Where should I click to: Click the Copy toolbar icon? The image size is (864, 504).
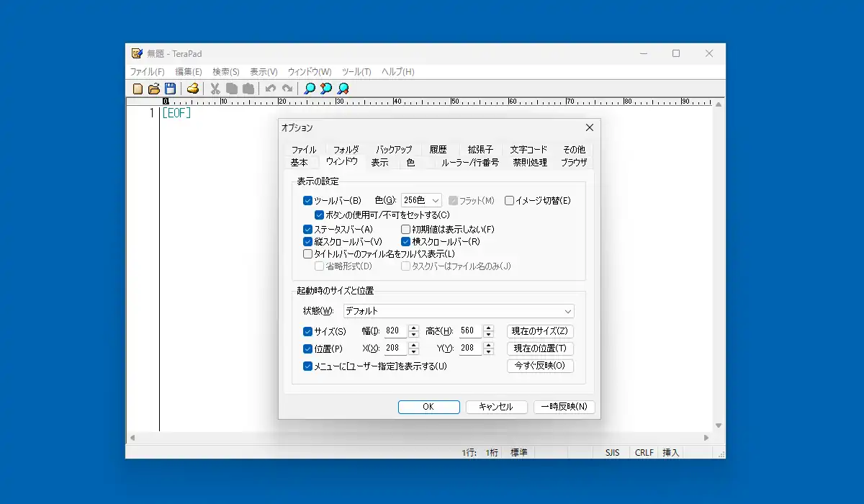pyautogui.click(x=232, y=89)
